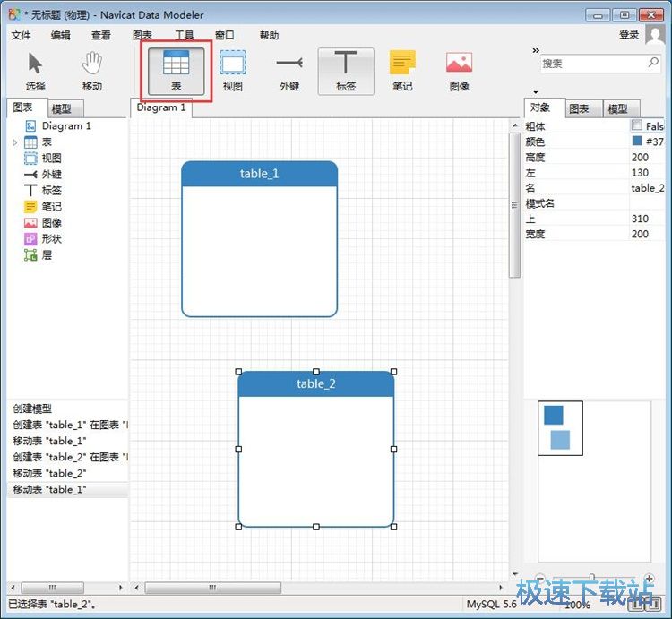
Task: Select the 笔记 note tool in toolbar
Action: tap(402, 71)
